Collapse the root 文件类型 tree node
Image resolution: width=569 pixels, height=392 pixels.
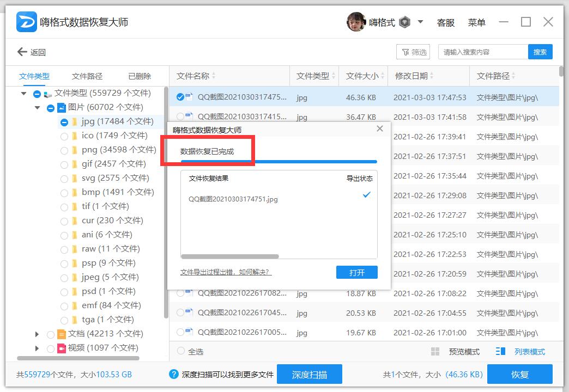pos(23,94)
